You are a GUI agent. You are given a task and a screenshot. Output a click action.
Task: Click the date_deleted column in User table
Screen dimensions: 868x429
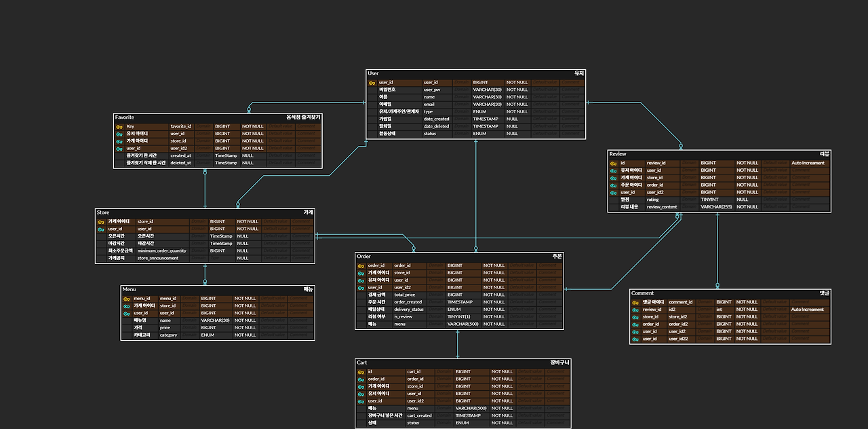(x=437, y=126)
